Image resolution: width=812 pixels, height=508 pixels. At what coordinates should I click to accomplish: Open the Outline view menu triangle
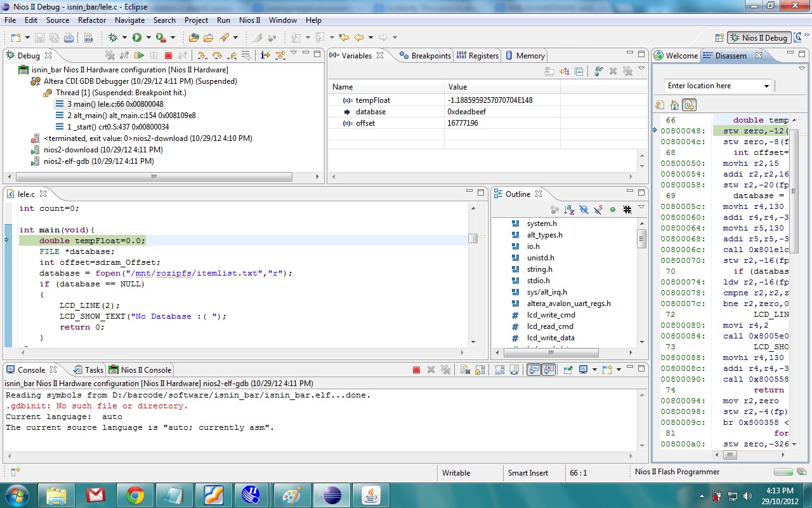[641, 208]
